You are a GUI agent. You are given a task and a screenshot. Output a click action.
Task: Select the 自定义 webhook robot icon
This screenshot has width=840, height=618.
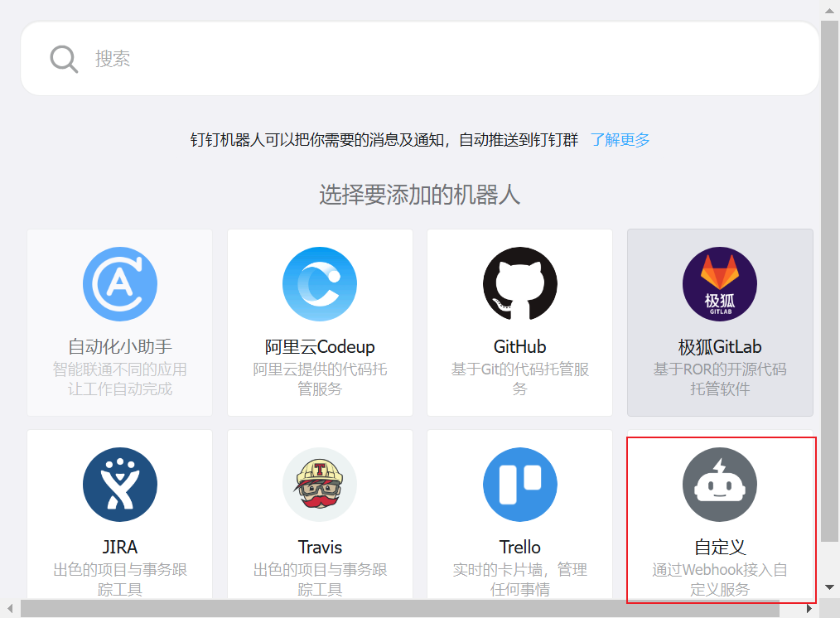719,484
